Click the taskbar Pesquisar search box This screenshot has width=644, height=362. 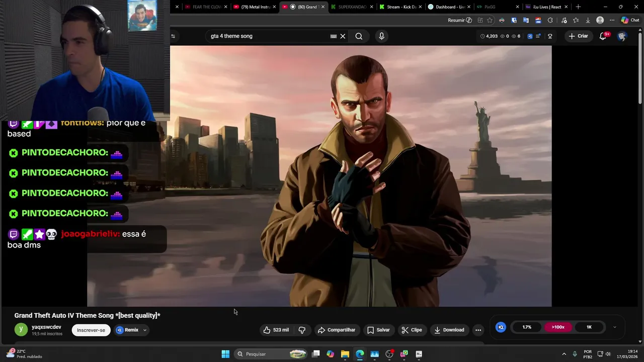click(x=271, y=354)
